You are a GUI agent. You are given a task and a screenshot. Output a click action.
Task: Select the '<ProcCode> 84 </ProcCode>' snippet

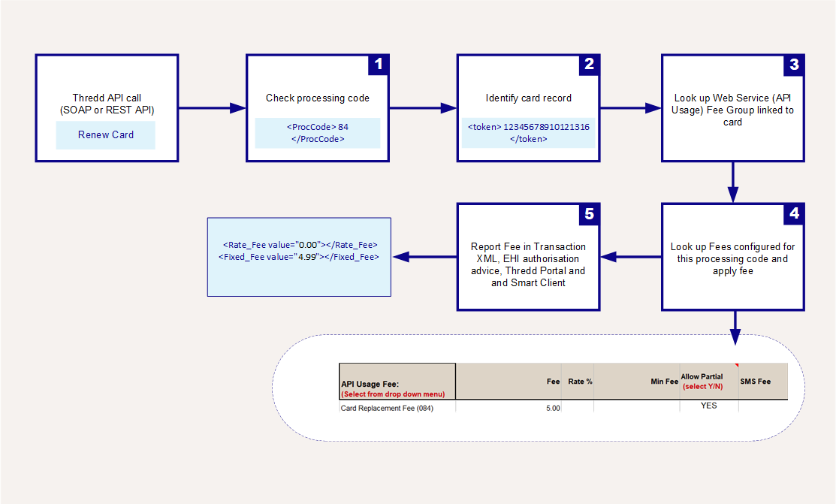coord(318,133)
